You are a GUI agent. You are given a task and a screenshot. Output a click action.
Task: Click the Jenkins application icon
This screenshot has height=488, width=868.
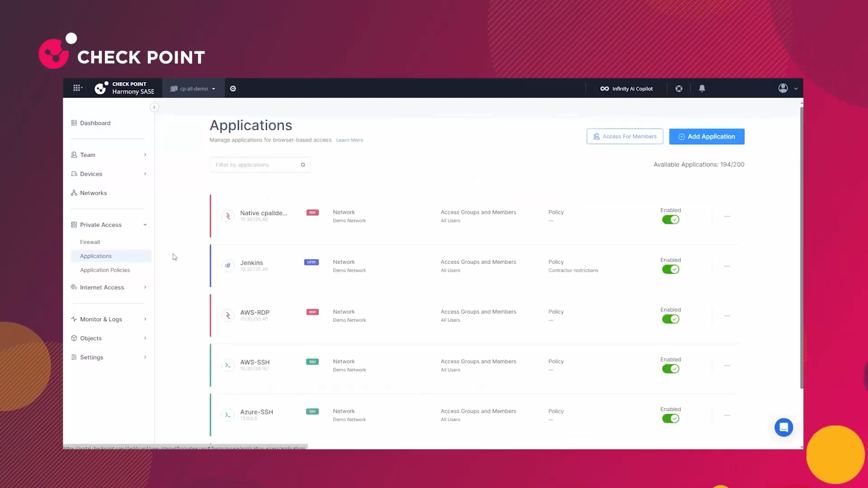coord(228,266)
